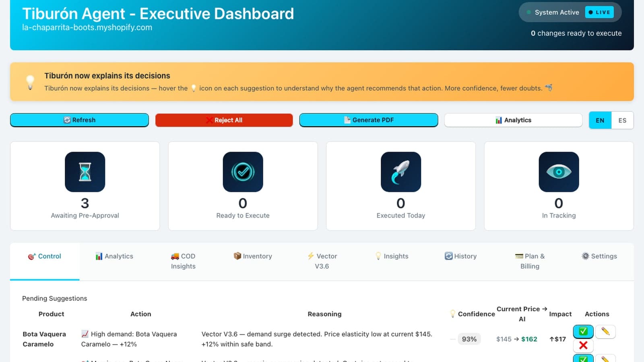This screenshot has width=644, height=362.
Task: Open the COD Insights tab
Action: (183, 261)
